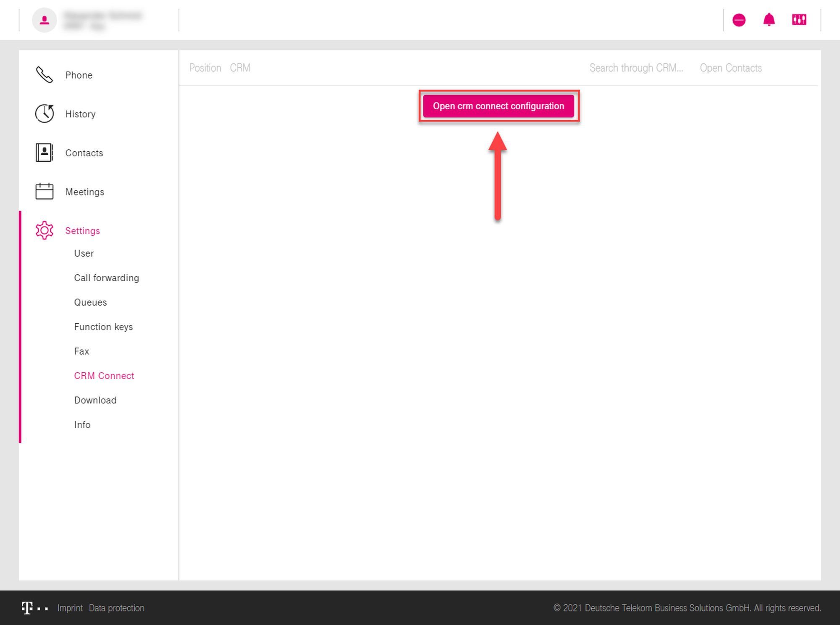The image size is (840, 625).
Task: Open the Data protection link
Action: [116, 608]
